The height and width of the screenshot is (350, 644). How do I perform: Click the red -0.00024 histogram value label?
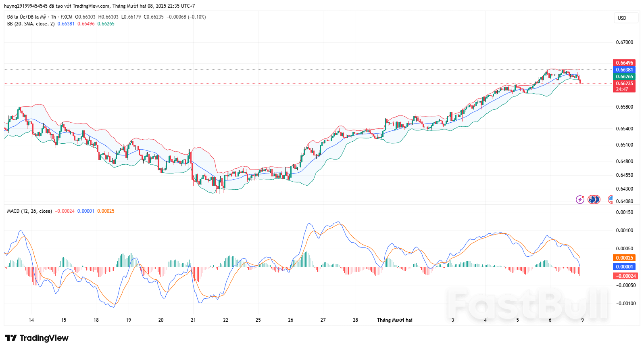pyautogui.click(x=625, y=276)
